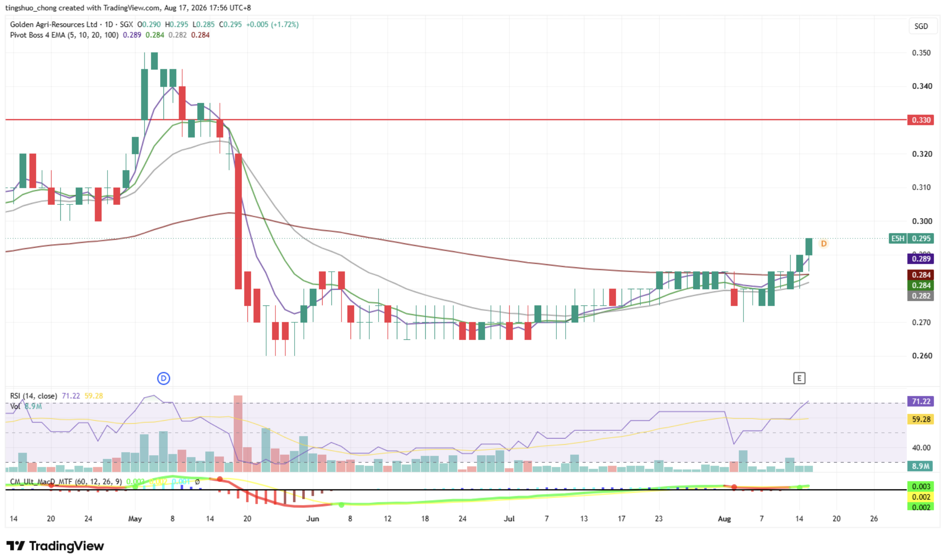Click the 0.260 price scale value

[x=921, y=356]
